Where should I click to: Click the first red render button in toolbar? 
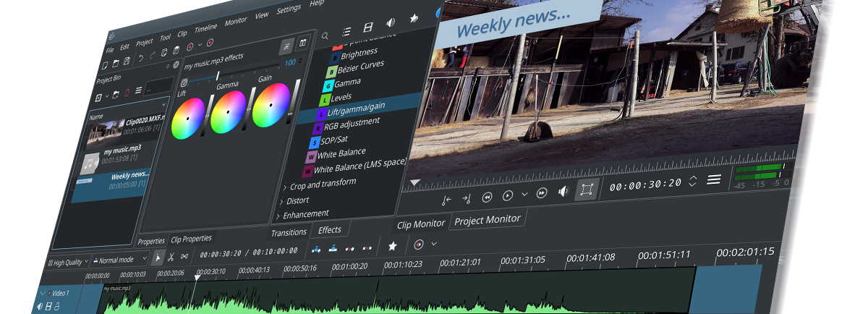point(190,47)
